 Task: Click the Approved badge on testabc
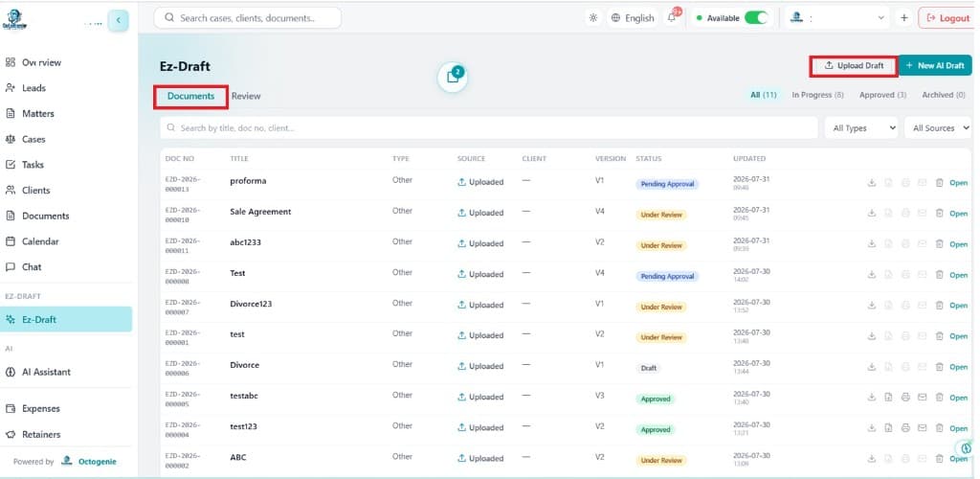(x=655, y=399)
